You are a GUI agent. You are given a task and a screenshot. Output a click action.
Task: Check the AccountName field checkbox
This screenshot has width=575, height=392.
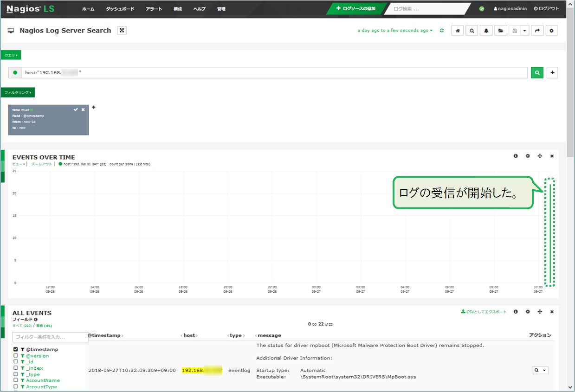[16, 380]
